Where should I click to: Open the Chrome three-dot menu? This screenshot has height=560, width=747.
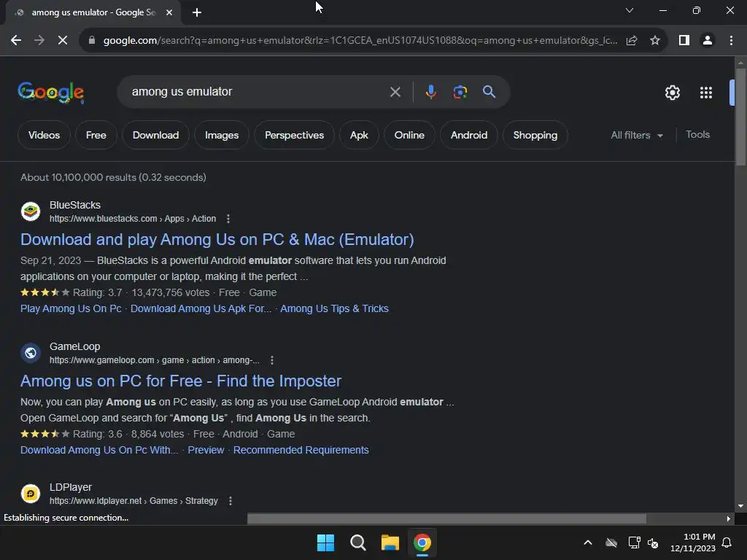(x=731, y=41)
